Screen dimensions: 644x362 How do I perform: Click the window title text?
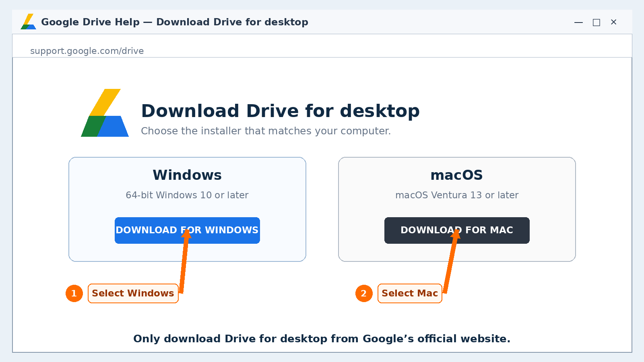175,22
